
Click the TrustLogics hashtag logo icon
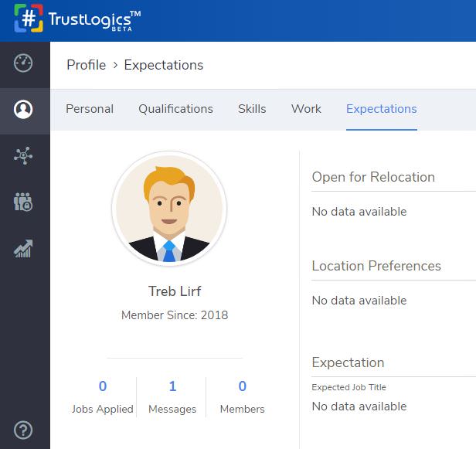click(x=29, y=19)
